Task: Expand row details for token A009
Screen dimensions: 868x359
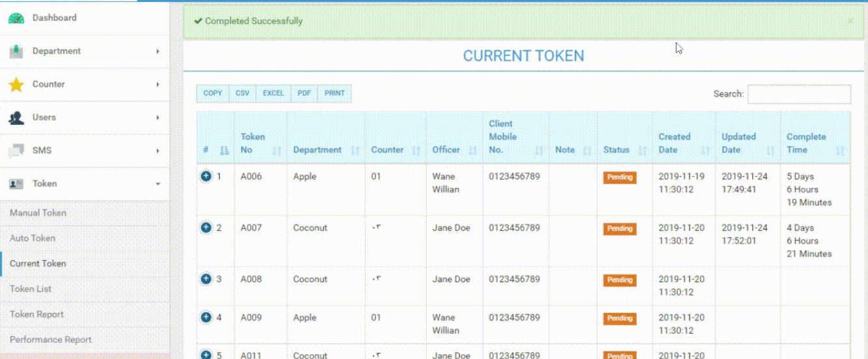Action: click(206, 317)
